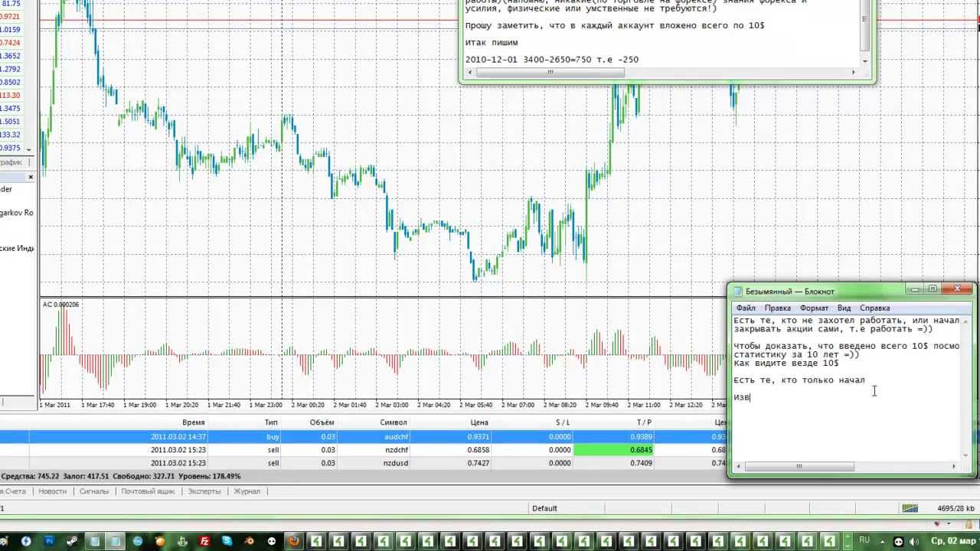Screen dimensions: 980x551
Task: Click Блокнот vertical scroll up arrow
Action: click(x=967, y=322)
